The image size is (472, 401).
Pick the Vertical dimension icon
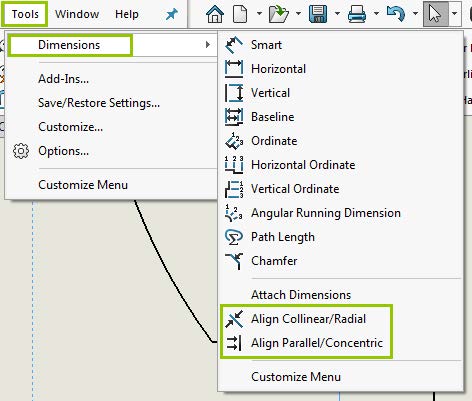point(234,93)
